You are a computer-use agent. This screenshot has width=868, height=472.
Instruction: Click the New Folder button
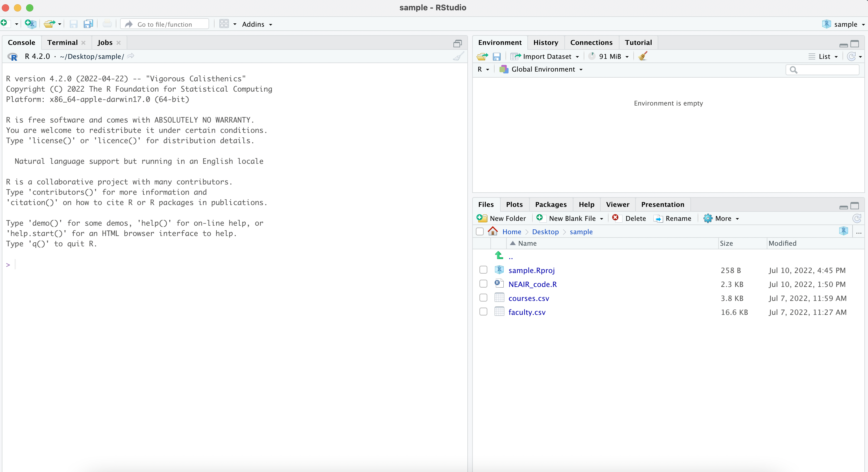pos(502,218)
